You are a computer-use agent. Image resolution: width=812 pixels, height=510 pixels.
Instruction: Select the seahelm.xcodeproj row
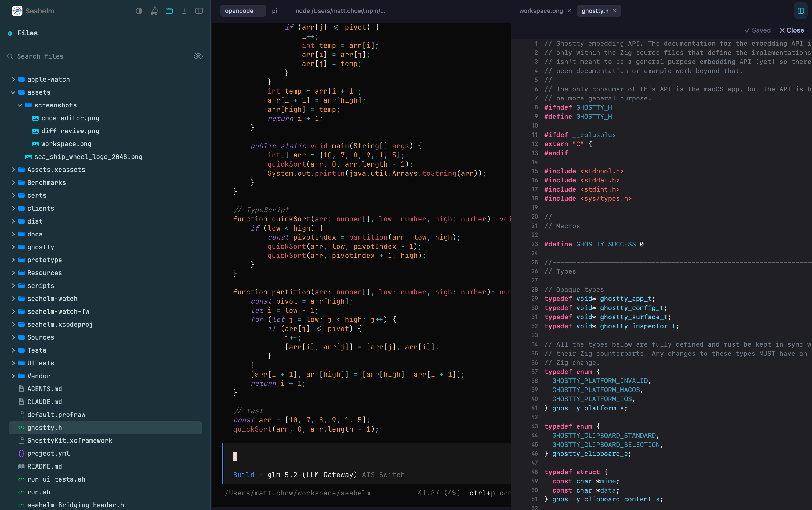click(105, 325)
